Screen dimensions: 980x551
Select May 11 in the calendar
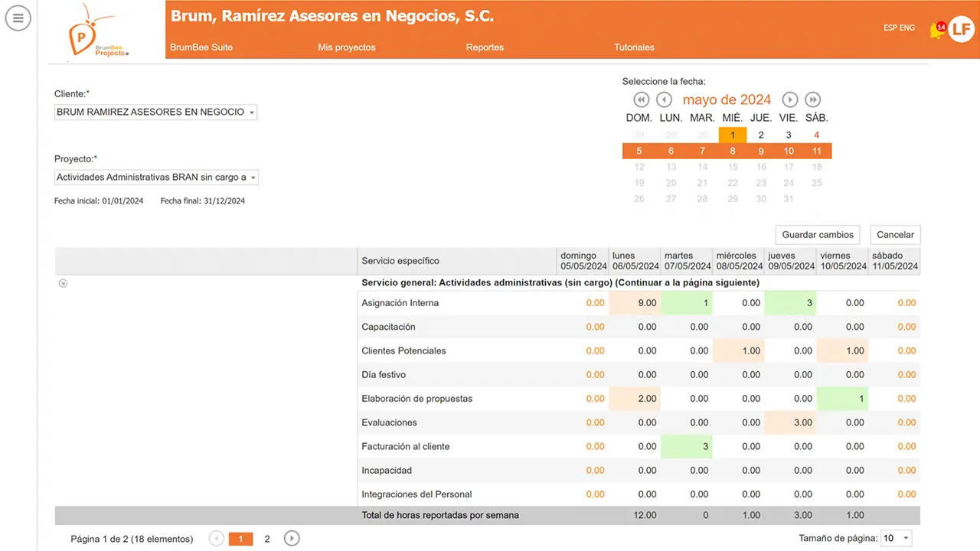coord(817,151)
